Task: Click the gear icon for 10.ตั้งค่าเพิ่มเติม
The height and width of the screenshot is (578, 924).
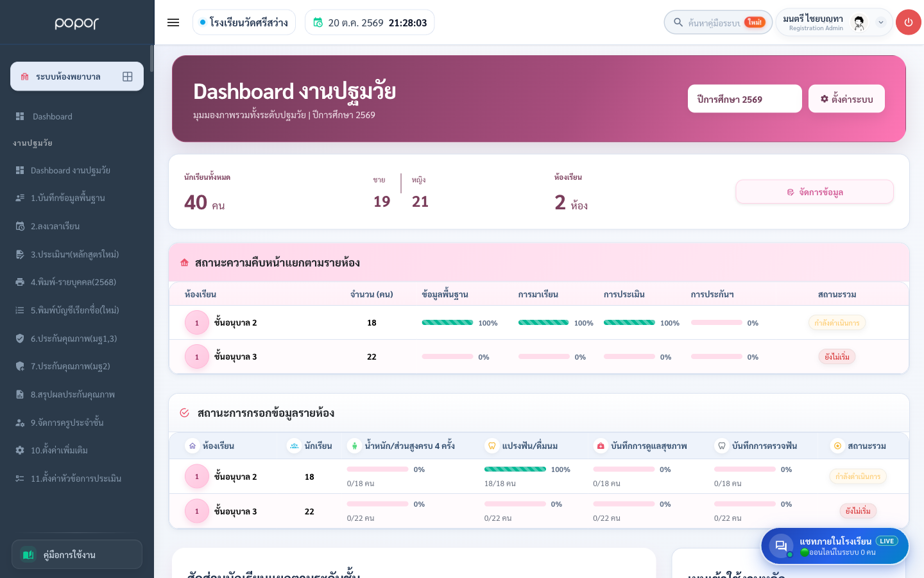Action: 20,450
